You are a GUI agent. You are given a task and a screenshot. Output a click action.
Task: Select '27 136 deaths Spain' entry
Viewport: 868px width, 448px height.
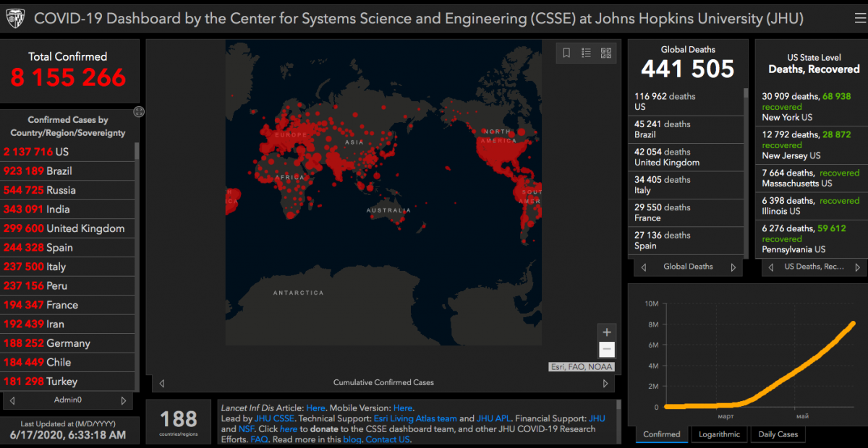pos(686,241)
